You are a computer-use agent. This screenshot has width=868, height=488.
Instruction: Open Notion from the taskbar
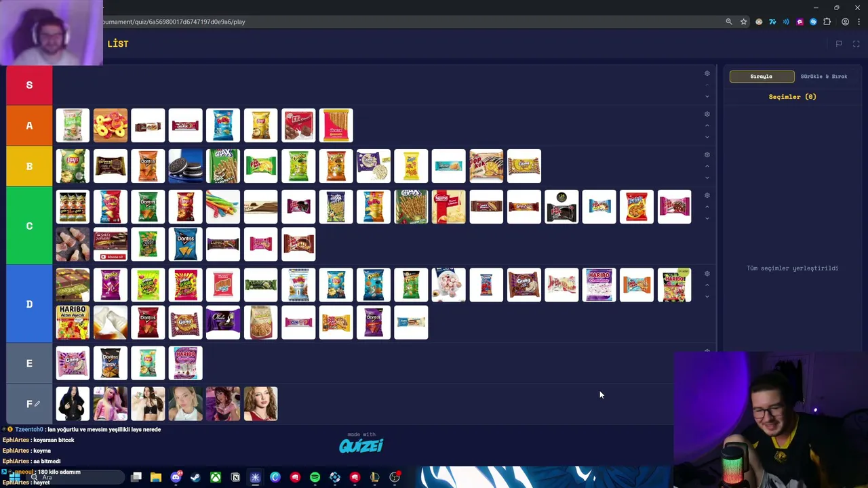[235, 477]
